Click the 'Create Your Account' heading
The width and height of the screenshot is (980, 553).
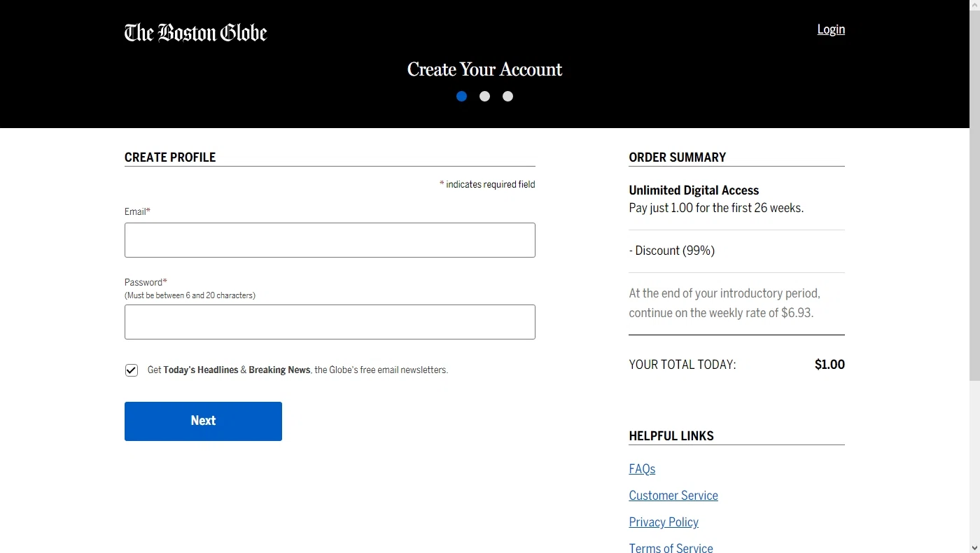point(484,69)
